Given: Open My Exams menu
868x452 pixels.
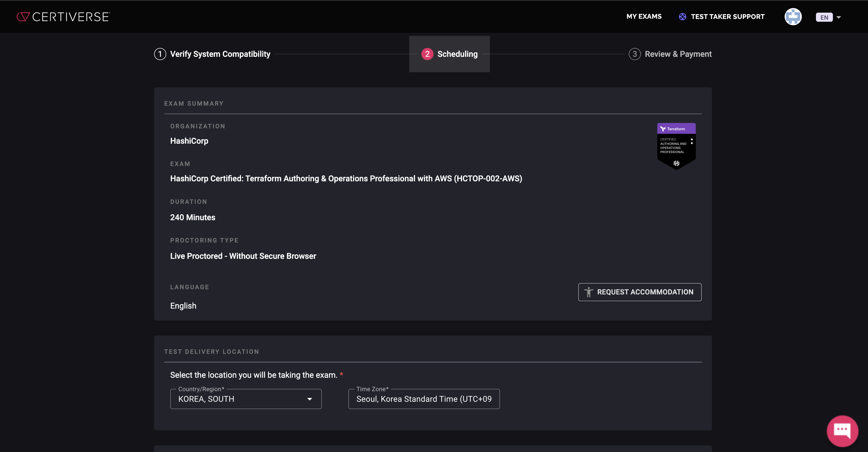Looking at the screenshot, I should point(644,16).
